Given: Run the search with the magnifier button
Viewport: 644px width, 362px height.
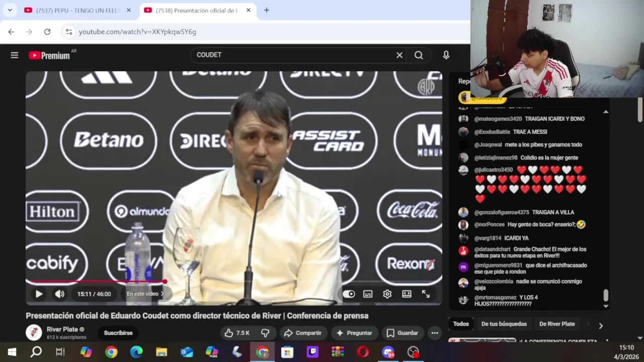Looking at the screenshot, I should point(419,55).
